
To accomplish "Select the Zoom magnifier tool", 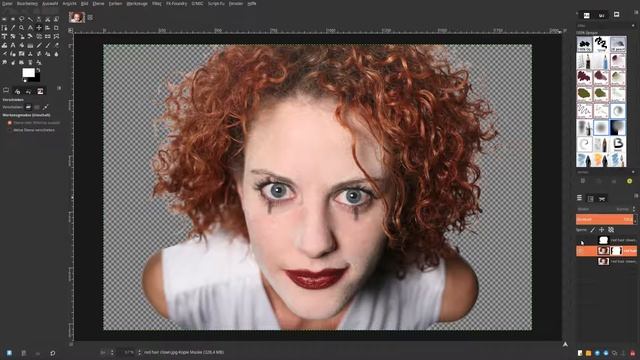I will (21, 28).
